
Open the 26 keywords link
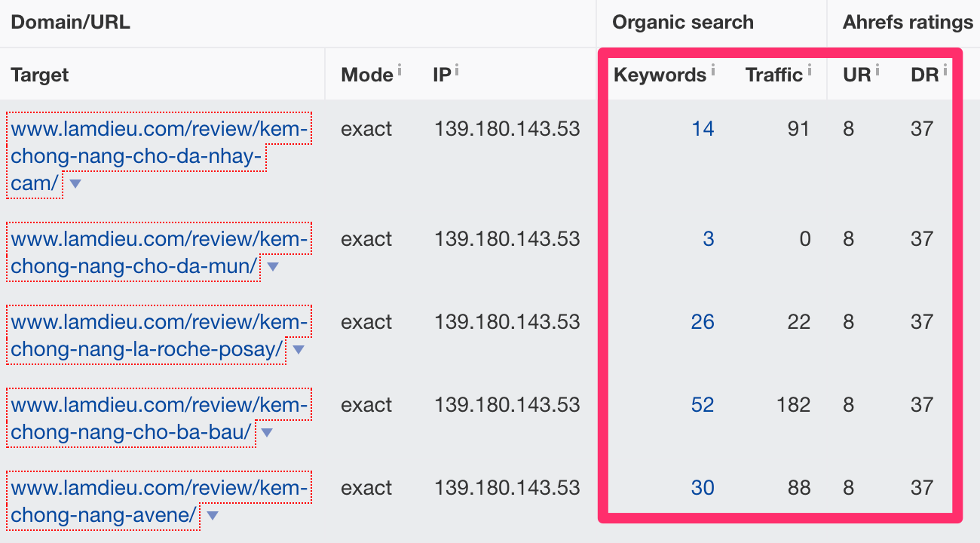[703, 322]
